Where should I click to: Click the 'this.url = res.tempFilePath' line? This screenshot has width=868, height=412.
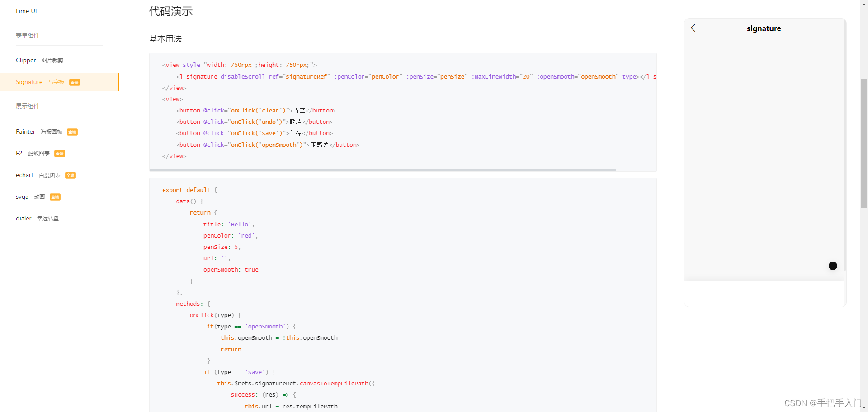[x=291, y=406]
